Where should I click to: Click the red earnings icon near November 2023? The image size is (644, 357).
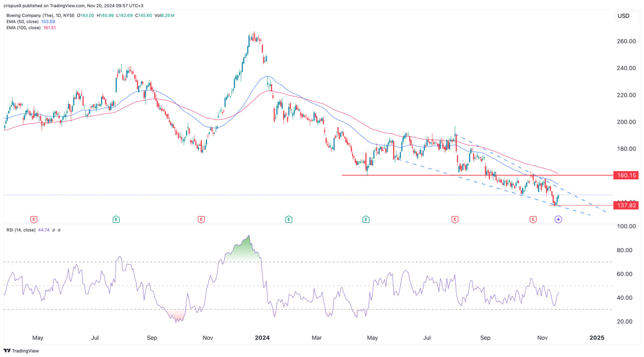pos(201,219)
